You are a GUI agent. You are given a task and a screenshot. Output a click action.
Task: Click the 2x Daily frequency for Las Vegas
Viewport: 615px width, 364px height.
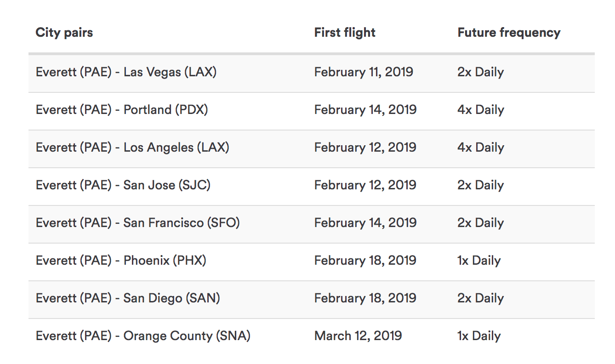pyautogui.click(x=481, y=72)
